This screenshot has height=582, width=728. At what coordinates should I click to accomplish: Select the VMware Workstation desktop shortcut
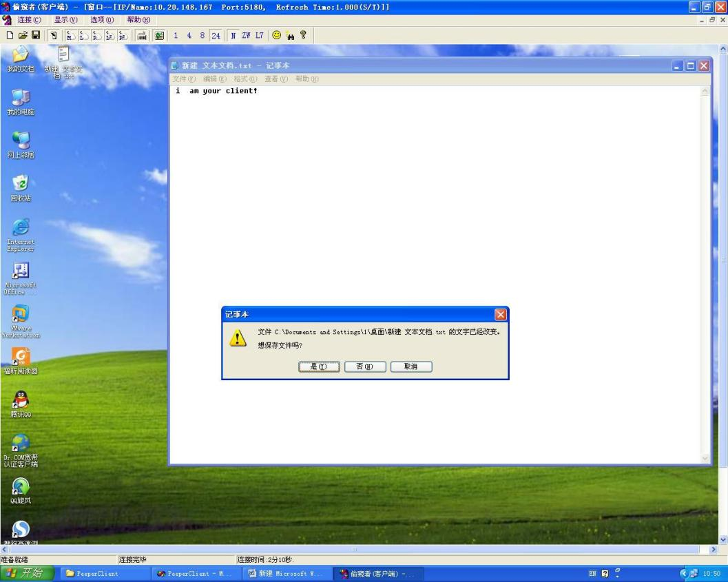[x=21, y=322]
